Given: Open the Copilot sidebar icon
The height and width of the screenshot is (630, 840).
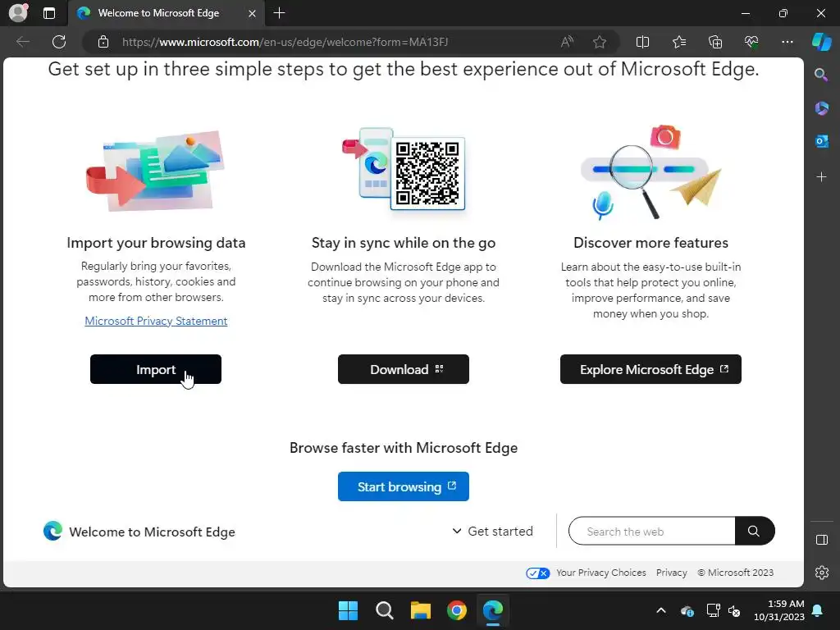Looking at the screenshot, I should (x=822, y=42).
